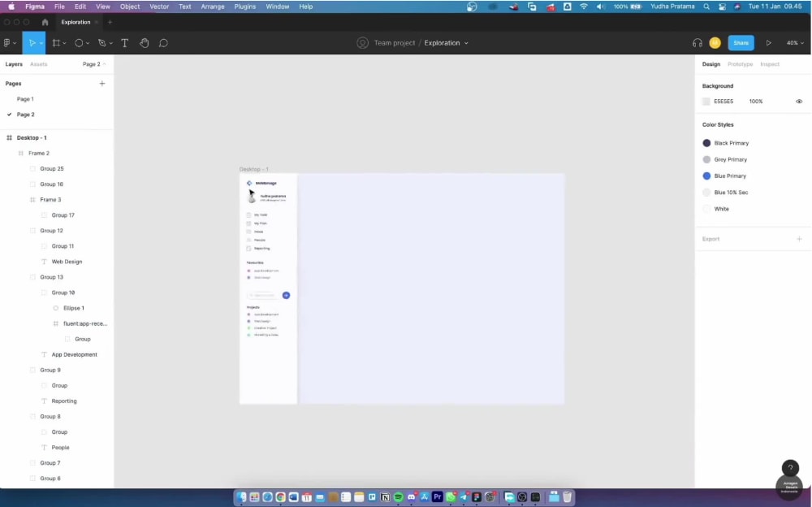
Task: Toggle background color visibility eye
Action: [799, 102]
